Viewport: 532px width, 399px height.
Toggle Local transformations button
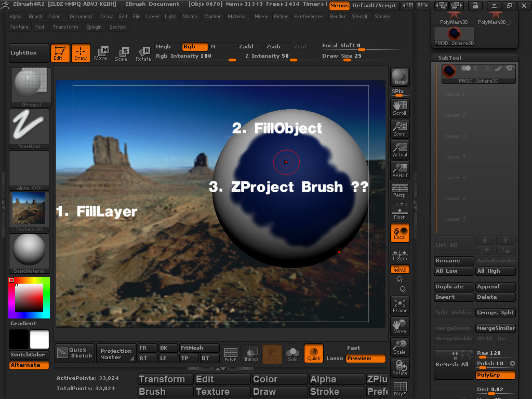400,233
